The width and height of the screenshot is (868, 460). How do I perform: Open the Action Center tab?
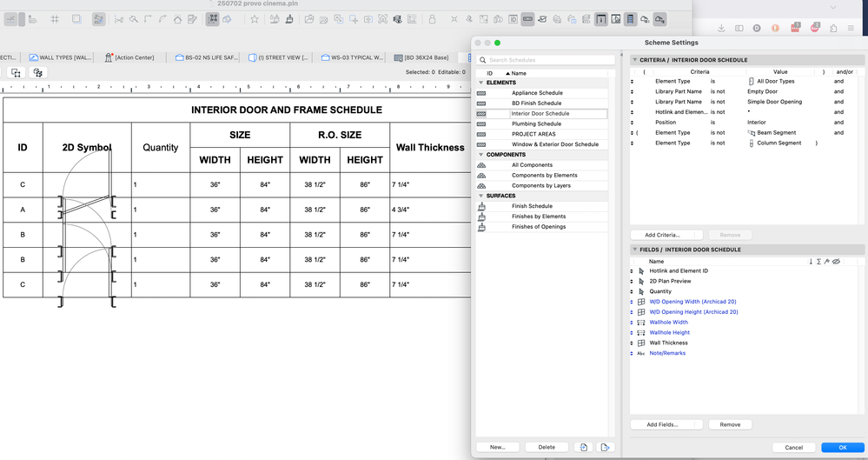[x=129, y=57]
